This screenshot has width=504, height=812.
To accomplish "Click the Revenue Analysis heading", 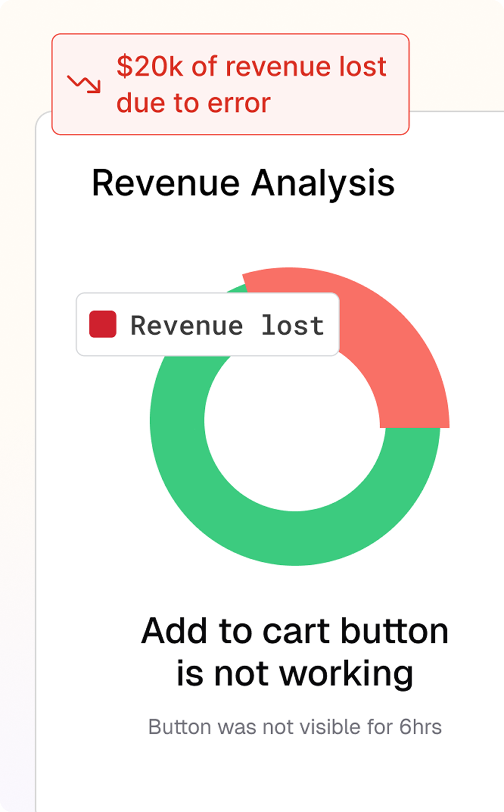I will click(243, 183).
